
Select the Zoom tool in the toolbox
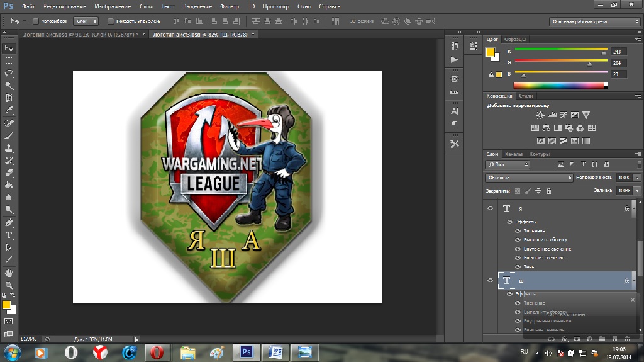point(9,285)
